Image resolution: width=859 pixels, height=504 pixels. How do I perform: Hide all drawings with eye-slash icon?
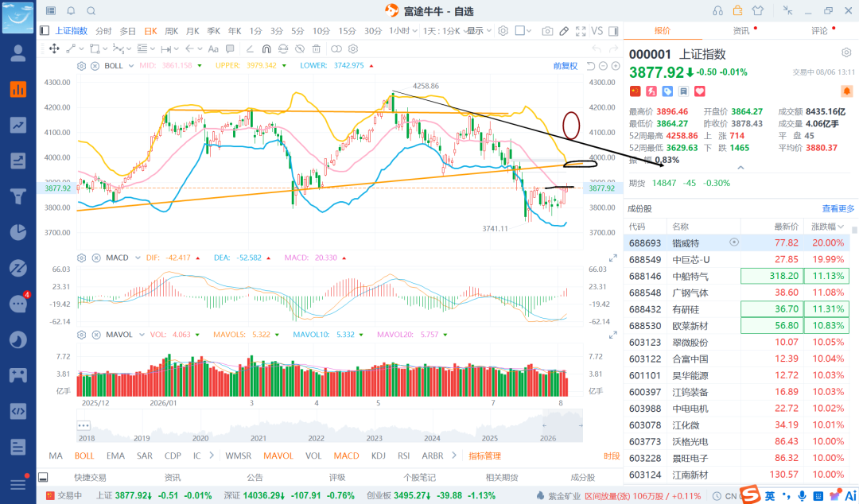[x=300, y=48]
